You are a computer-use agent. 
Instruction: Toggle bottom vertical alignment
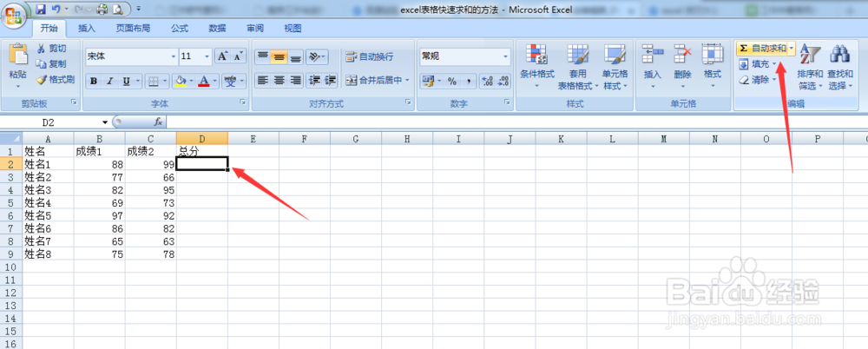pos(296,56)
